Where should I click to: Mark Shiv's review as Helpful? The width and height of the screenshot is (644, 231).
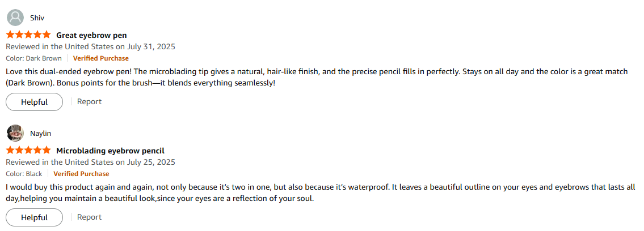(34, 102)
